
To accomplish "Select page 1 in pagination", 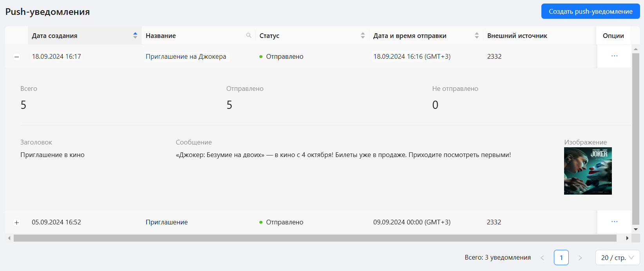I will click(561, 258).
